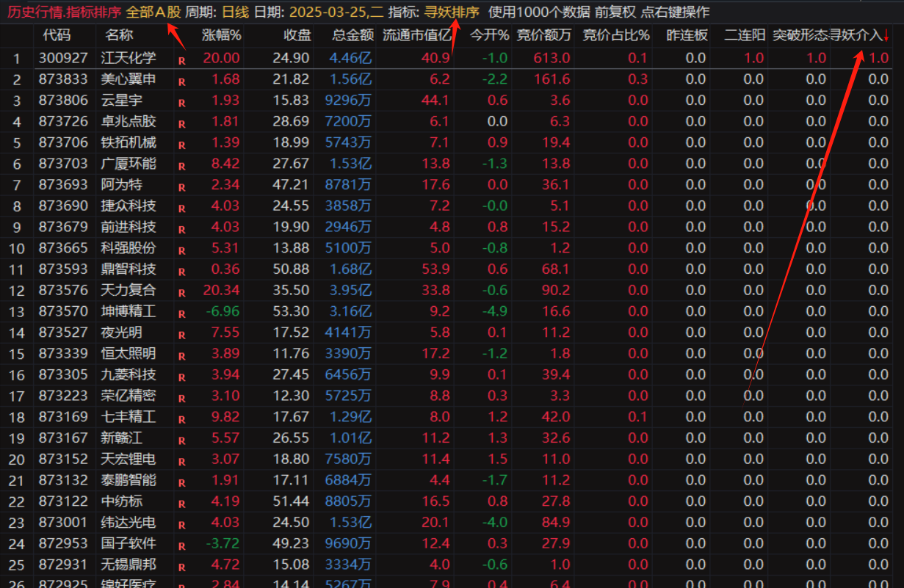Click the R marker next to 天力复合
The height and width of the screenshot is (588, 904).
coord(181,293)
